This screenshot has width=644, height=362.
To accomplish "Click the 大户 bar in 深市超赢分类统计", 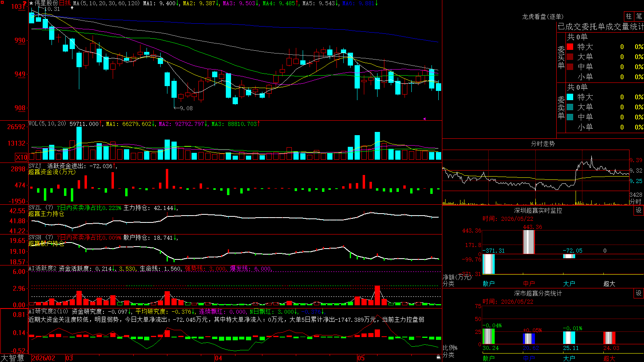I will tap(569, 338).
